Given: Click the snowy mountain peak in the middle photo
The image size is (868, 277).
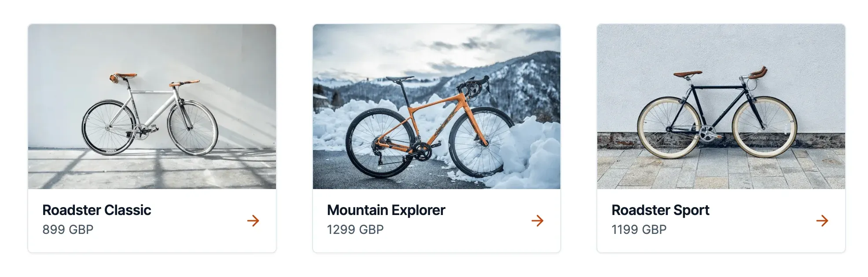Looking at the screenshot, I should [x=519, y=70].
